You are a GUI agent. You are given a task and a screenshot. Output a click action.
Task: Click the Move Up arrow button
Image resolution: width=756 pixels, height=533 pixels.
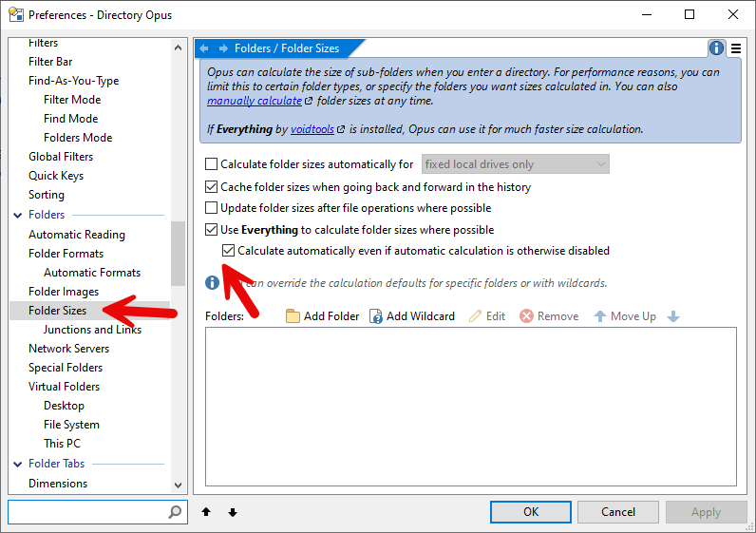click(x=625, y=316)
